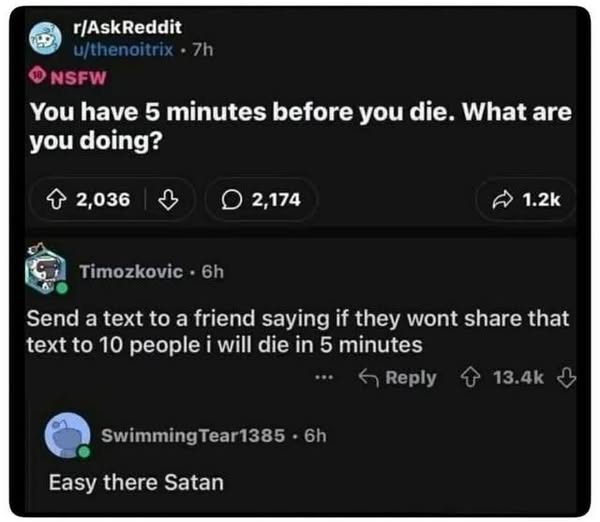600x522 pixels.
Task: Open Timozkovic's avatar profile picture
Action: click(x=46, y=269)
